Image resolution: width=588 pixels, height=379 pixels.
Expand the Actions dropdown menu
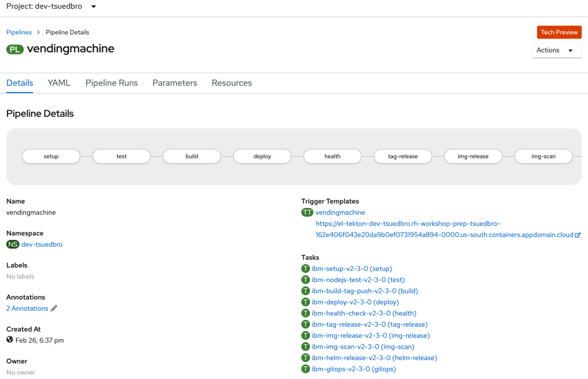click(x=556, y=51)
